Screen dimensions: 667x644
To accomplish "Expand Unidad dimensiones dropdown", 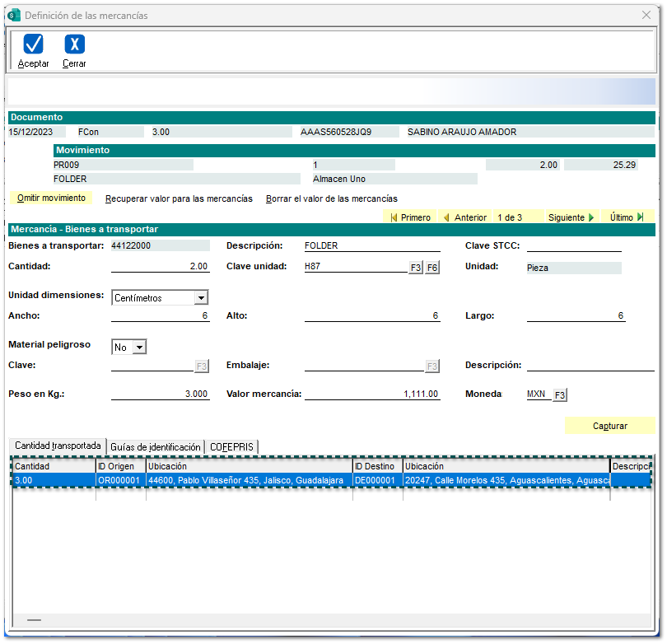I will coord(201,298).
